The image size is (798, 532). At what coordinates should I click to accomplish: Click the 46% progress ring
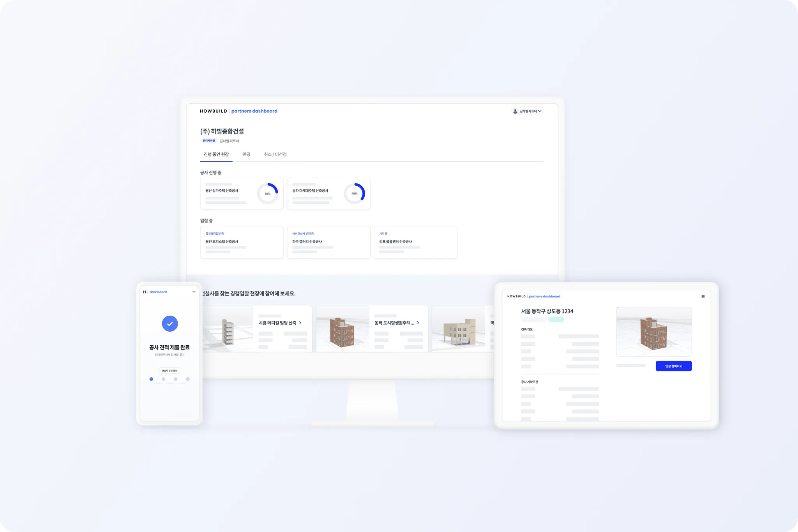click(354, 193)
